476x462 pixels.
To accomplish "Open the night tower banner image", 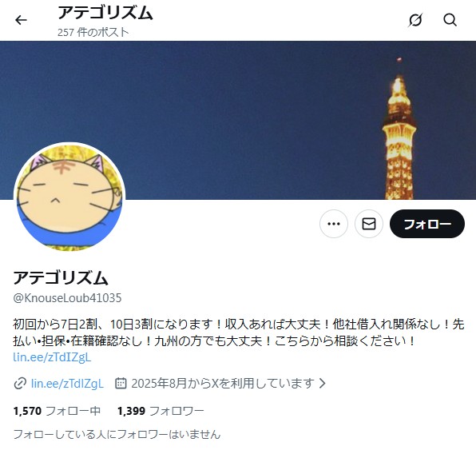I will click(238, 120).
